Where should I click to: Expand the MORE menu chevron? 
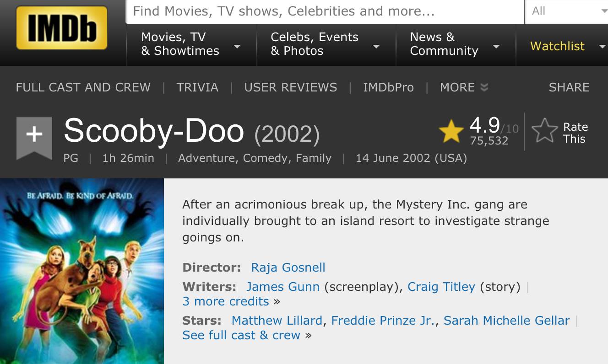484,87
